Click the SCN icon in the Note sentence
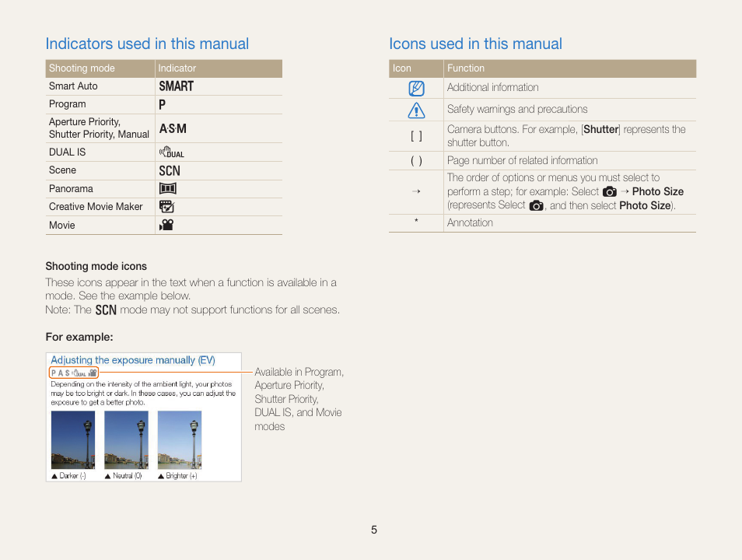 [106, 310]
